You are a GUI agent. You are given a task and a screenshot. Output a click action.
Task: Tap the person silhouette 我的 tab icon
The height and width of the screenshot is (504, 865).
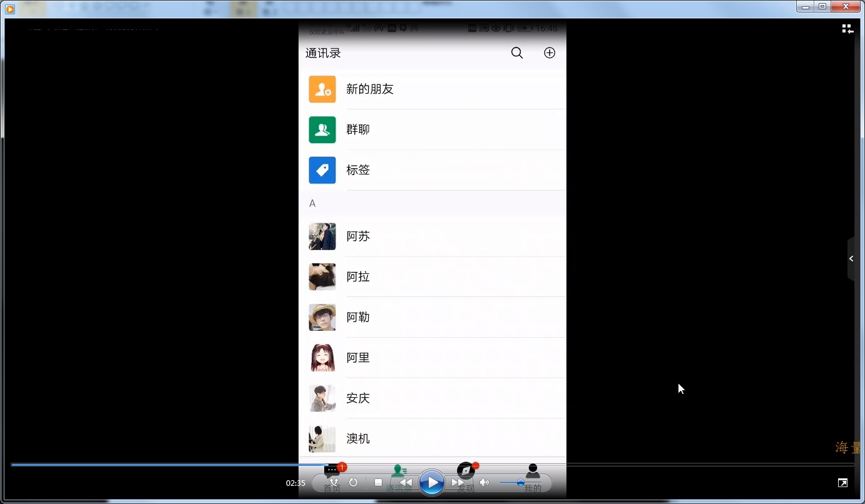click(533, 470)
